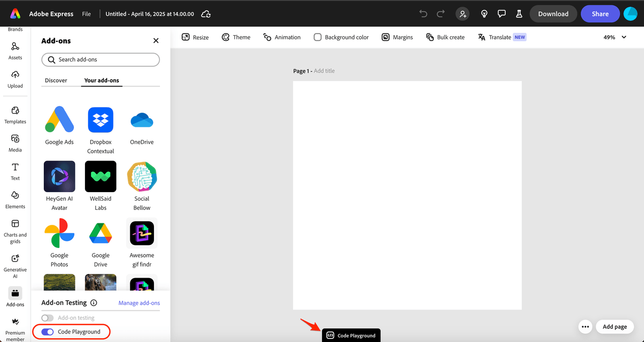Open more page options ellipsis button
644x342 pixels.
click(585, 326)
